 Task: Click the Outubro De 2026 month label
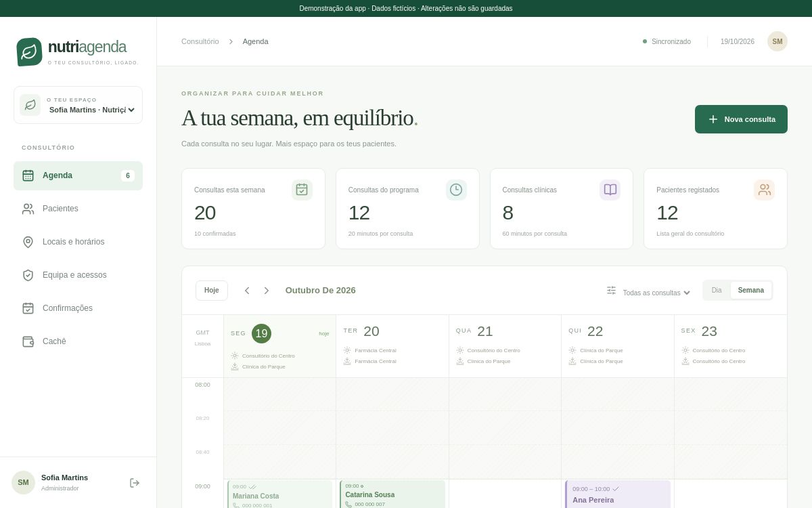[x=320, y=291]
